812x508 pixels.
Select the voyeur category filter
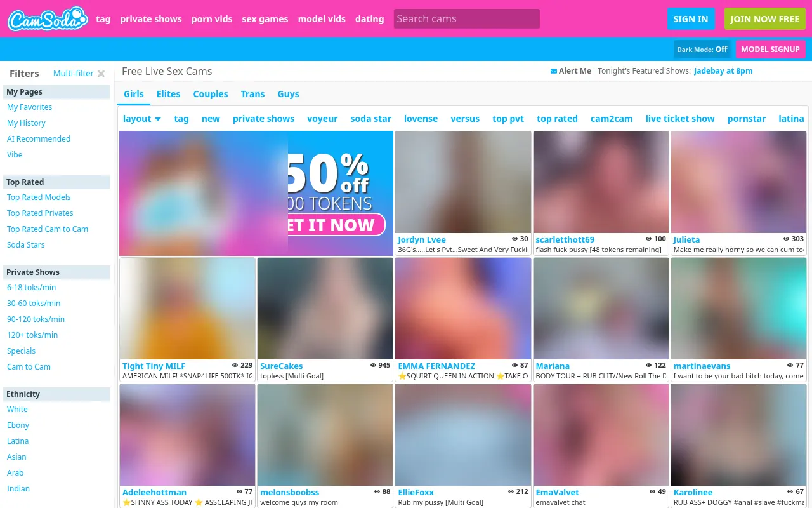[322, 119]
